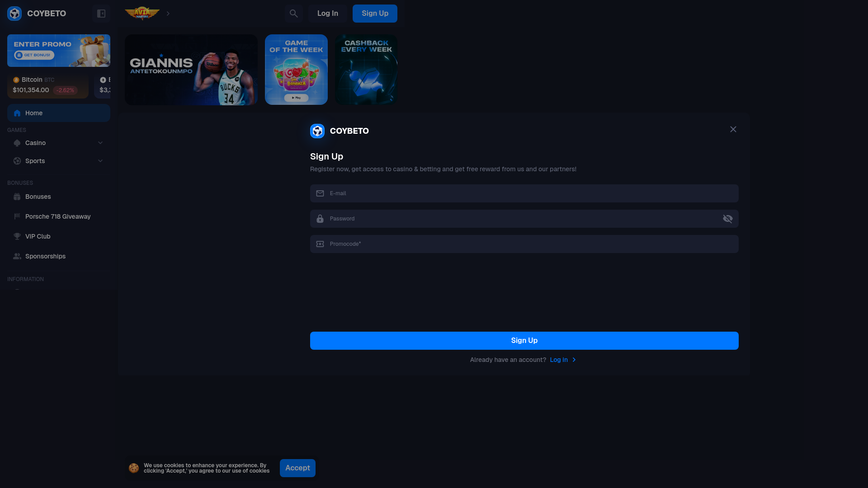The image size is (868, 488).
Task: Open the Enter Promo bonus banner
Action: tap(59, 51)
